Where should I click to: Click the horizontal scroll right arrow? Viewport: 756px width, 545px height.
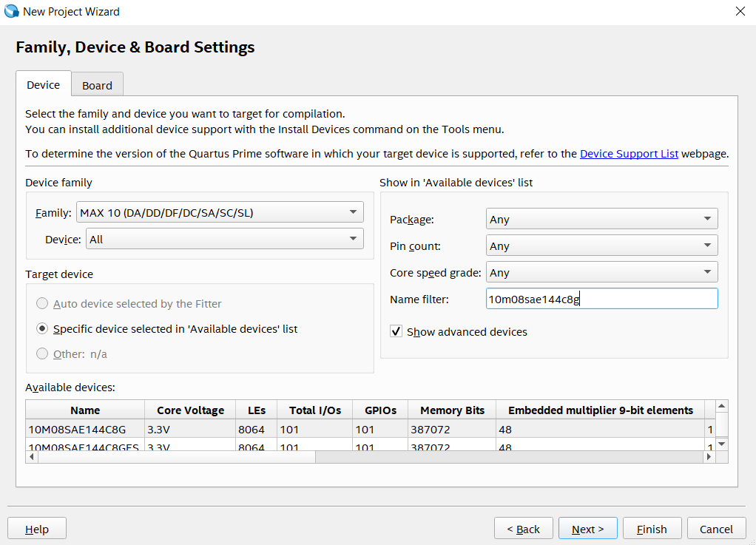coord(709,456)
